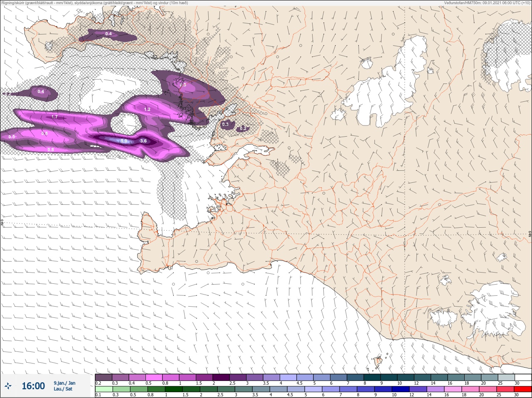Pick the bright pink 0.5 swatch in the top legend
Viewport: 532px width, 398px height.
click(154, 377)
